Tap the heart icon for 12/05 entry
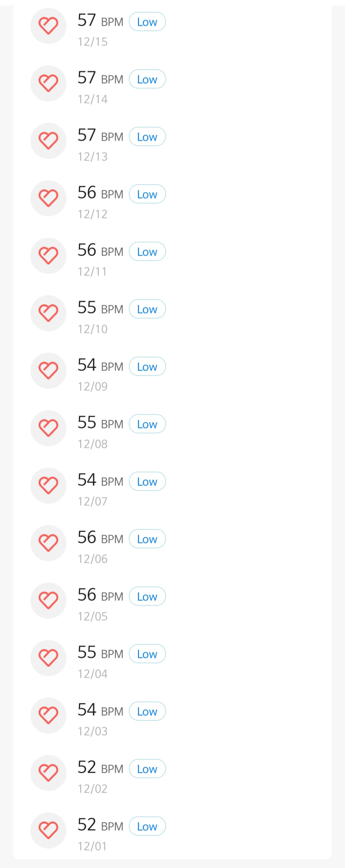Viewport: 345px width, 868px height. coord(48,600)
